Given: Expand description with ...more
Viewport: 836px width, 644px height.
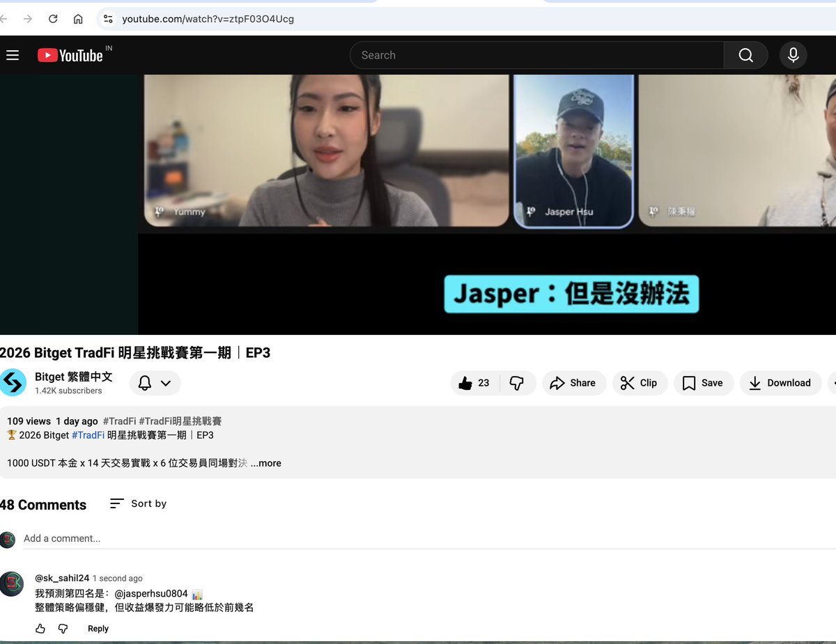Looking at the screenshot, I should tap(266, 463).
